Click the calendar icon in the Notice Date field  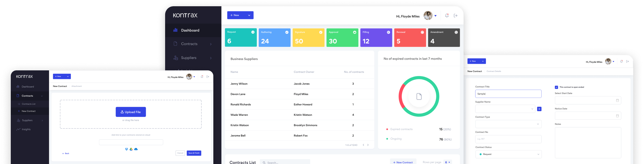[617, 116]
